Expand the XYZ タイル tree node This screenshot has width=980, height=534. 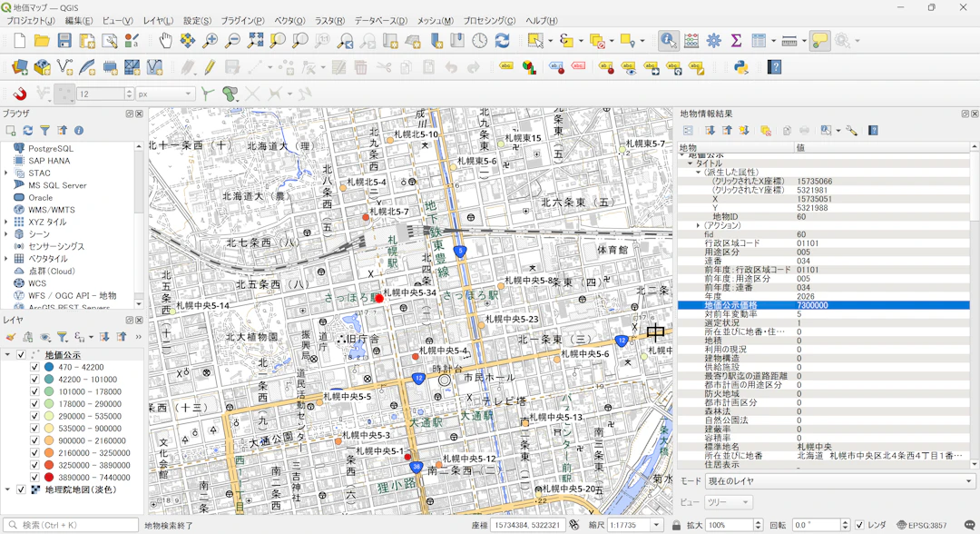[7, 222]
